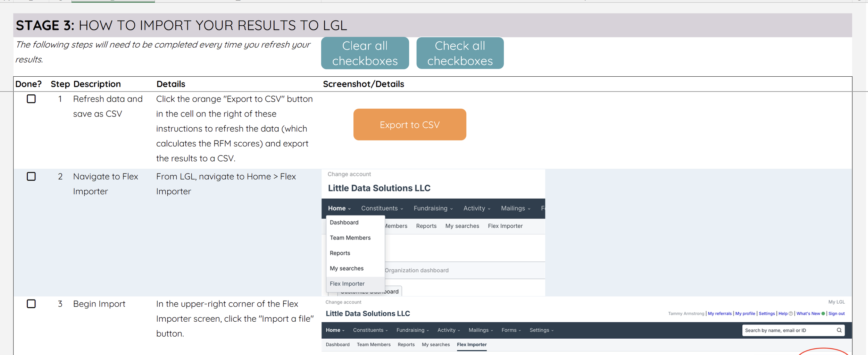Open Home dropdown in step 2 screenshot
Image resolution: width=868 pixels, height=355 pixels.
pyautogui.click(x=339, y=208)
